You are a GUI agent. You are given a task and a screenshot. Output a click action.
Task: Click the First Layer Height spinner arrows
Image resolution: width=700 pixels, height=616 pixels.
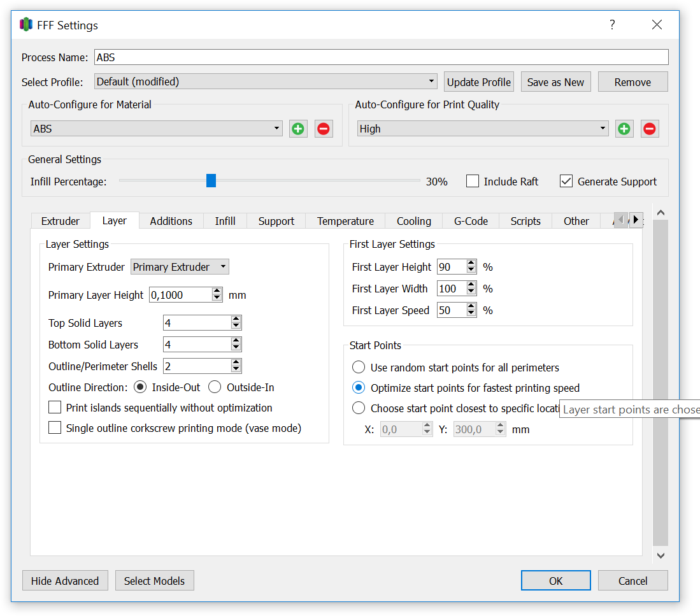pyautogui.click(x=471, y=266)
